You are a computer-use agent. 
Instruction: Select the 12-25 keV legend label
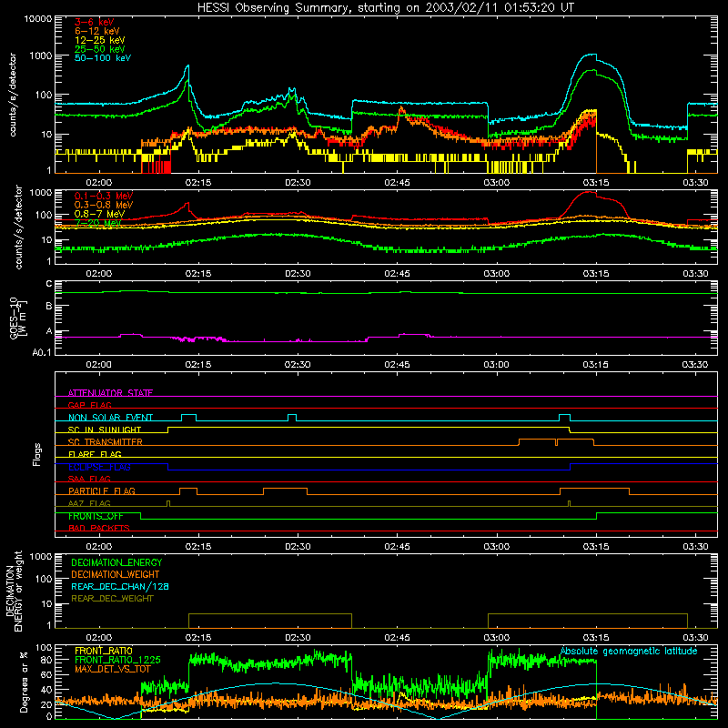tap(100, 40)
